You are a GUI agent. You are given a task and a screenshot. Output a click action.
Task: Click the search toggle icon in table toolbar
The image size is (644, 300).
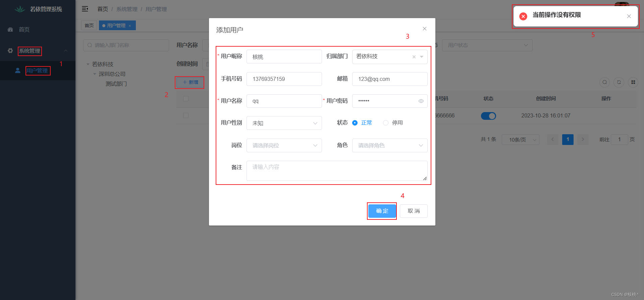click(604, 82)
